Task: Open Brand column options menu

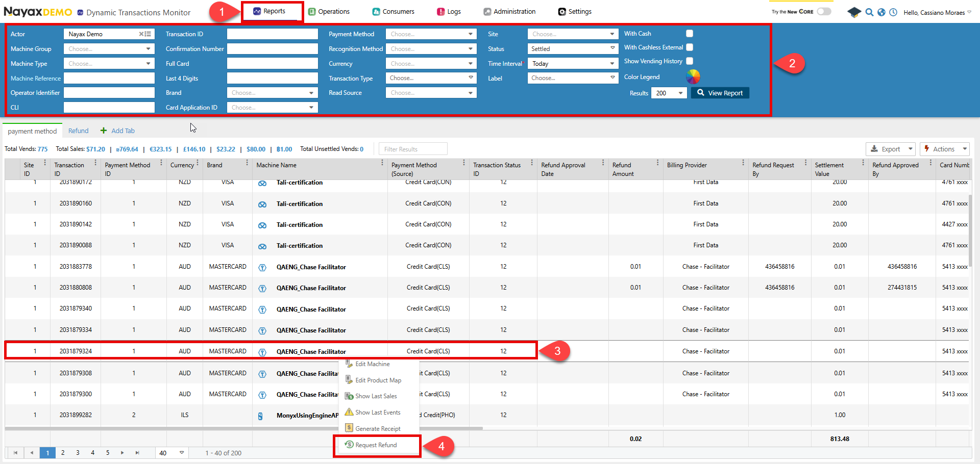Action: 247,163
